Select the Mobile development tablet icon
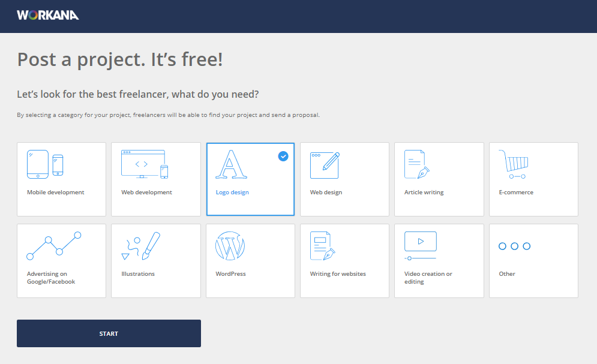The height and width of the screenshot is (364, 597). coord(37,164)
